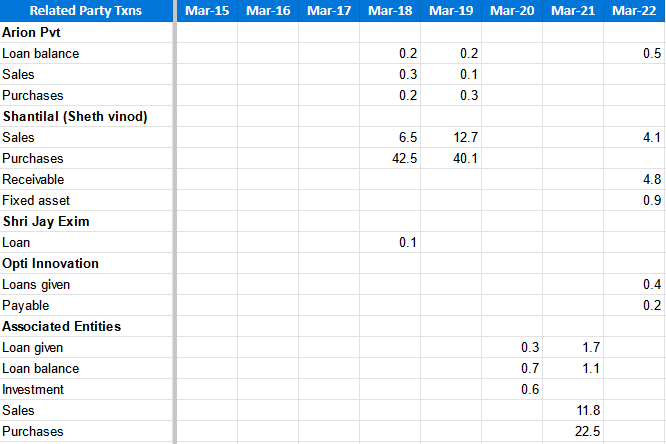
Task: Click the Investment row label
Action: pos(34,389)
